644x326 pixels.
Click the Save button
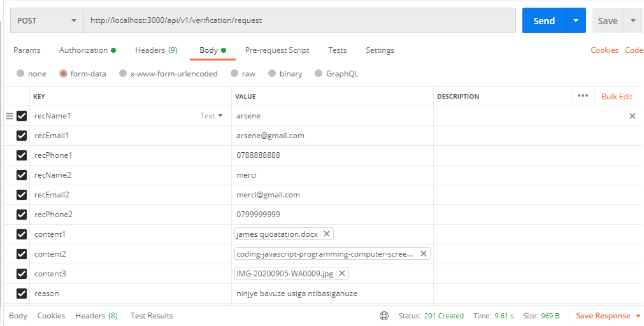pos(608,20)
